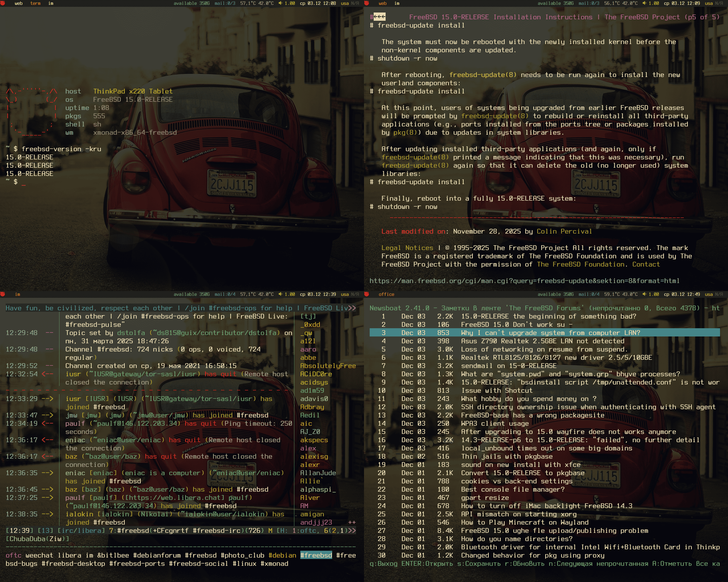Image resolution: width=728 pixels, height=582 pixels.
Task: Click the speaker icon in the office pane bar
Action: click(644, 294)
